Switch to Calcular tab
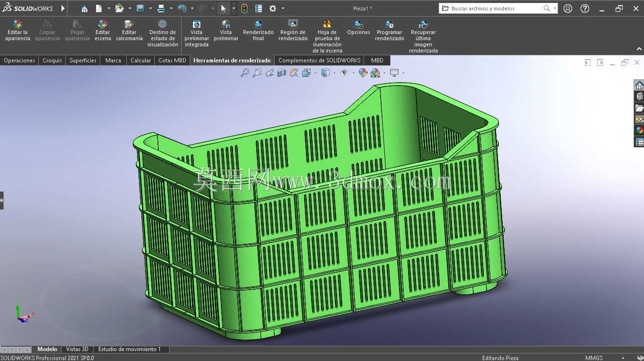This screenshot has width=644, height=361. 140,60
